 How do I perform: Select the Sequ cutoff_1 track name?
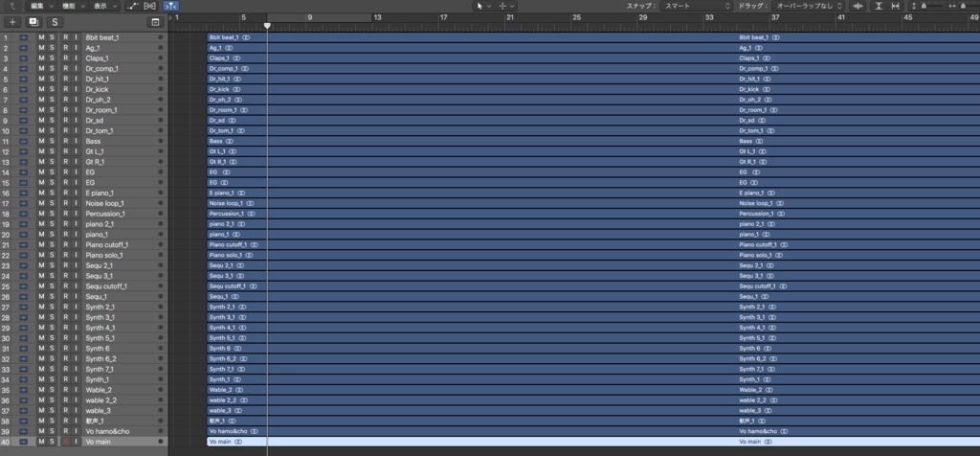click(106, 286)
